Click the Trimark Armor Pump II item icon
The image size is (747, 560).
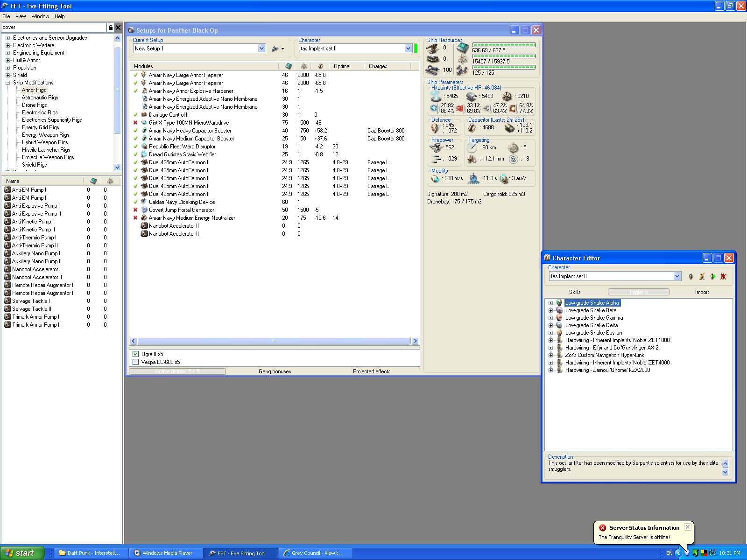(7, 325)
